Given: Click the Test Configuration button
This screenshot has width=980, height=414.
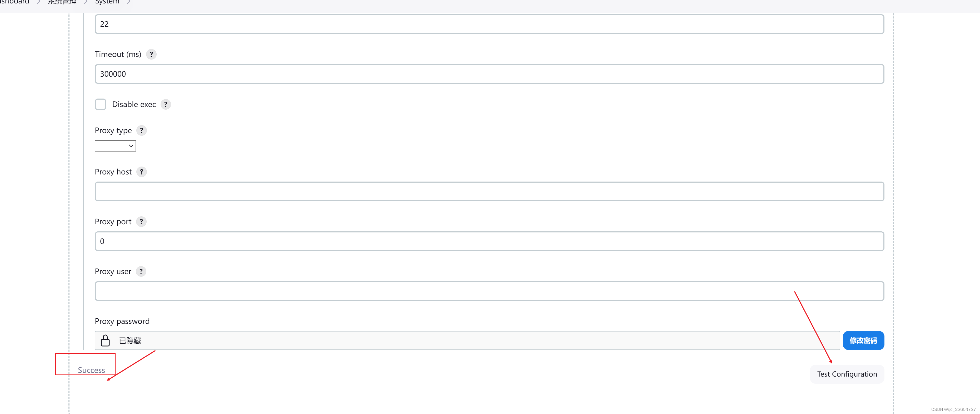Looking at the screenshot, I should coord(847,374).
